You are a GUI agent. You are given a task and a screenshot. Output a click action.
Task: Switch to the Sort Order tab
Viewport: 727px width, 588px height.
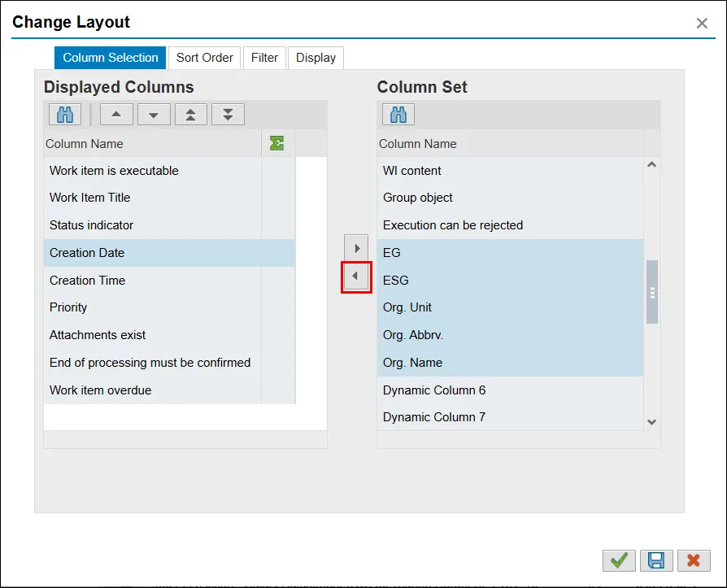click(x=205, y=58)
